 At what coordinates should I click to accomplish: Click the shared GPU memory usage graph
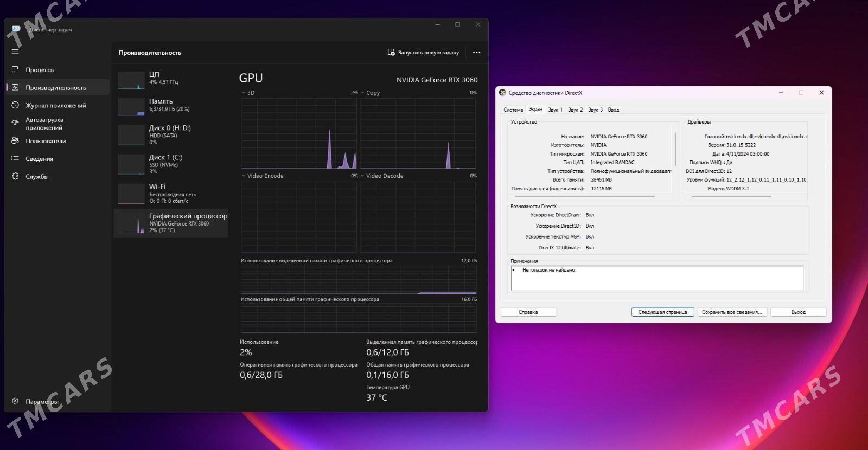click(x=359, y=318)
